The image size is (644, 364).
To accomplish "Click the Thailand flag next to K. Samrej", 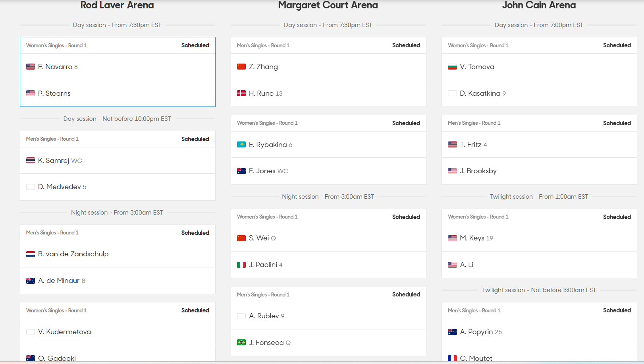I will (31, 161).
